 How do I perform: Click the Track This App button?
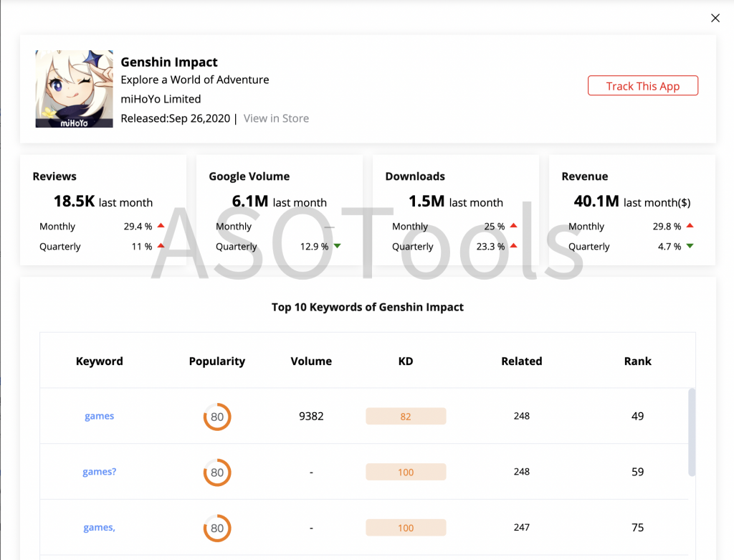pyautogui.click(x=643, y=86)
